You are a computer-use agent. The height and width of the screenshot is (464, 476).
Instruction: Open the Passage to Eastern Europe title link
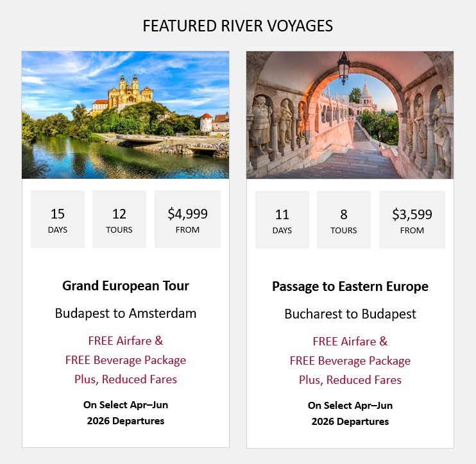pos(350,286)
